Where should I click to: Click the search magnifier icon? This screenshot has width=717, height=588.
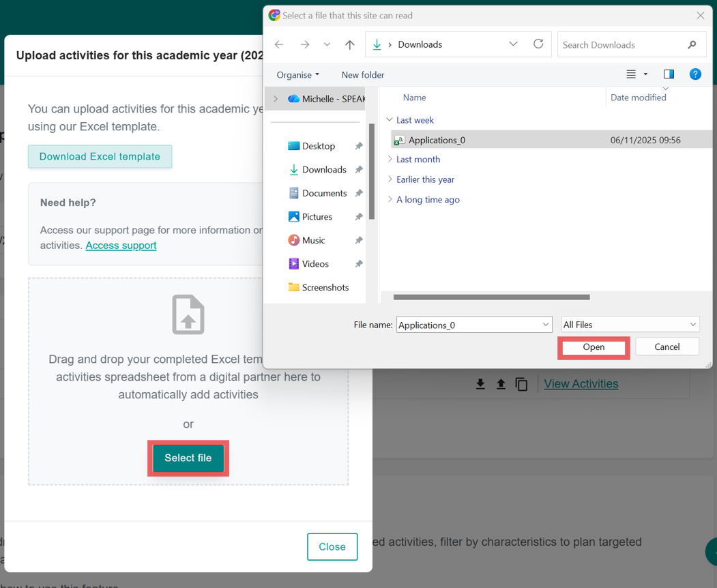coord(691,45)
